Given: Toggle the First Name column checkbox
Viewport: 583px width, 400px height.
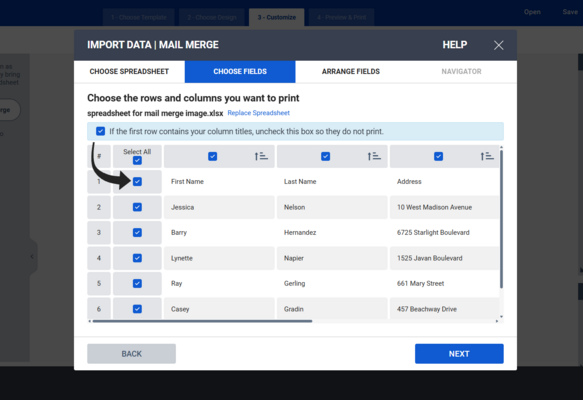Looking at the screenshot, I should tap(213, 156).
